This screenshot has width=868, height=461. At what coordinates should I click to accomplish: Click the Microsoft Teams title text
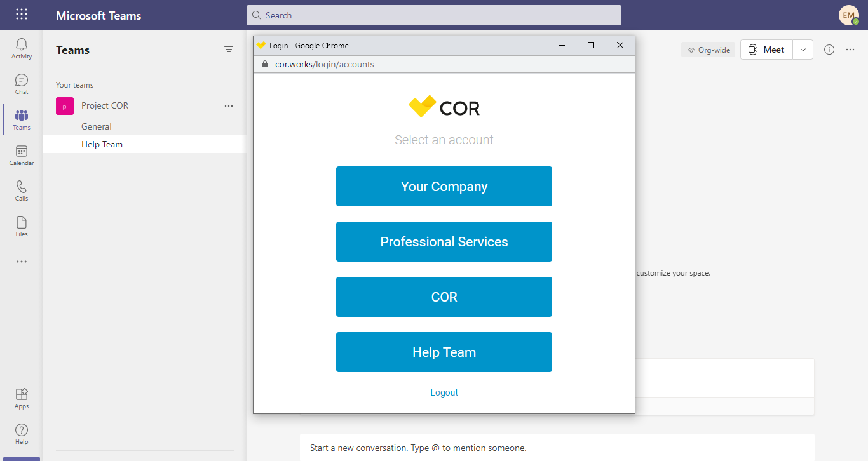[x=98, y=15]
